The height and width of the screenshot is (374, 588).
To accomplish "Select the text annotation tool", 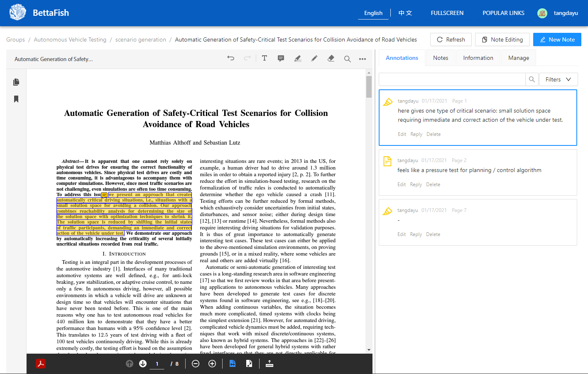I will 265,59.
